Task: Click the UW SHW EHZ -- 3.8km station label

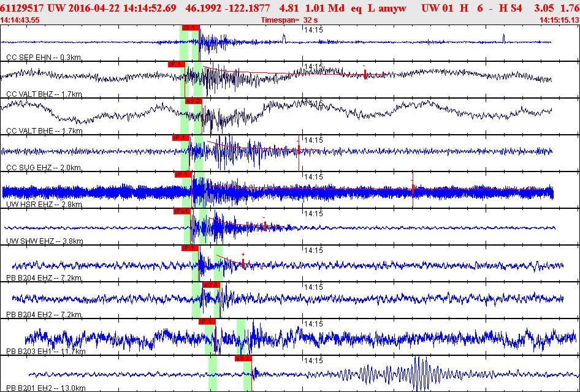Action: [x=44, y=241]
